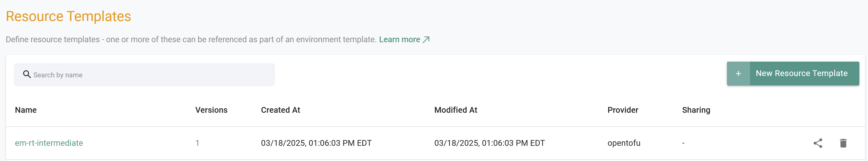The height and width of the screenshot is (161, 868).
Task: Click the Name column header
Action: click(x=26, y=110)
